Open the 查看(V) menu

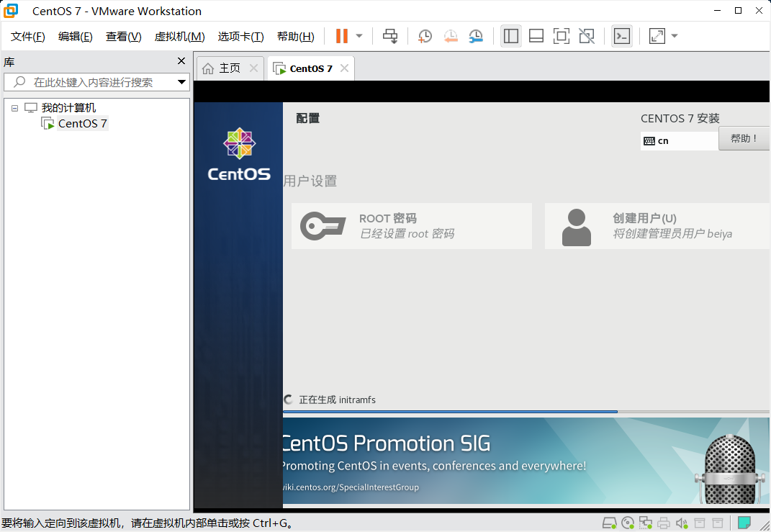coord(123,37)
